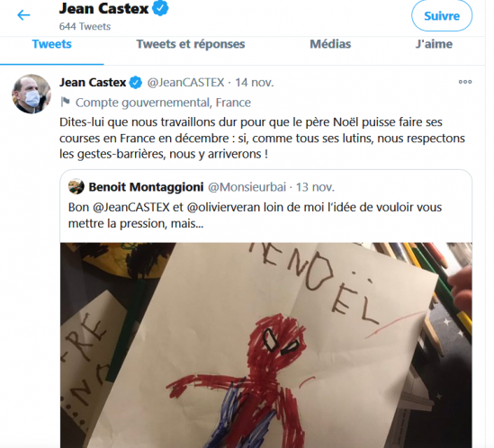
Task: Click the verified badge in the page header
Action: point(160,8)
